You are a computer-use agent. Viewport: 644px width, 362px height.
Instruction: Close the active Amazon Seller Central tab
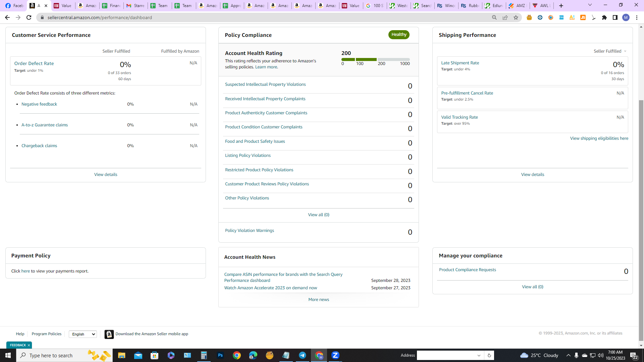click(x=46, y=6)
